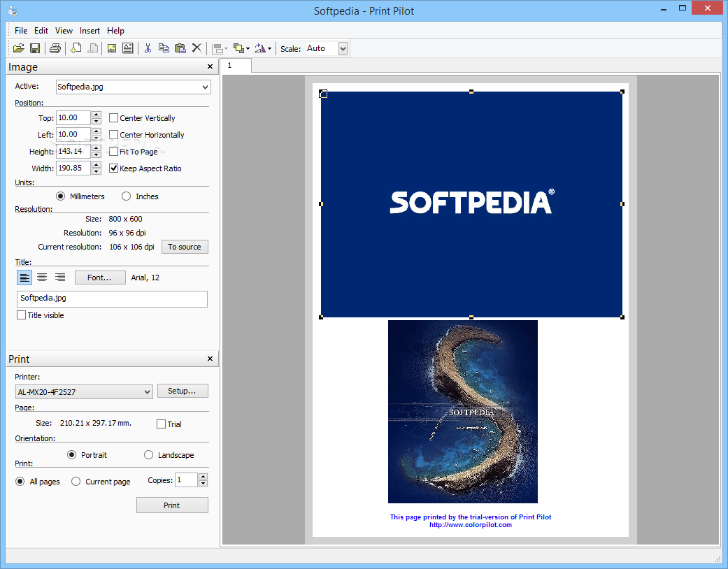728x569 pixels.
Task: Click the title text field Softpedia.jpg
Action: pyautogui.click(x=112, y=299)
